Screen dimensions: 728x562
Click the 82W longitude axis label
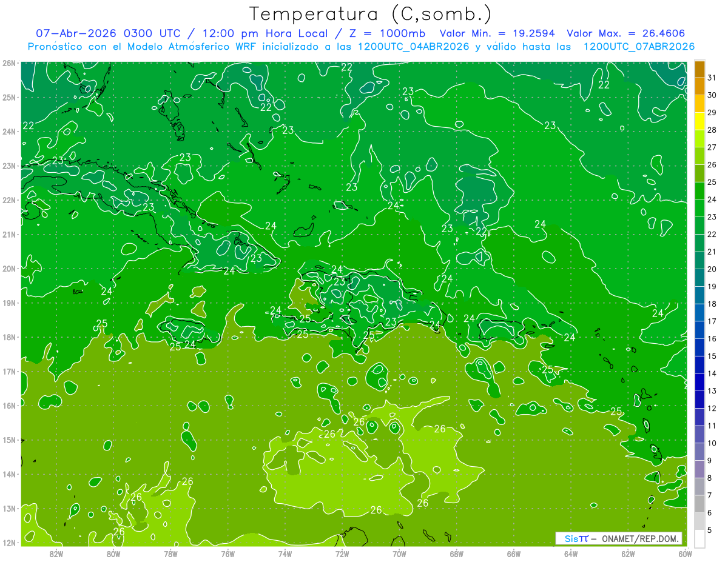pyautogui.click(x=56, y=554)
